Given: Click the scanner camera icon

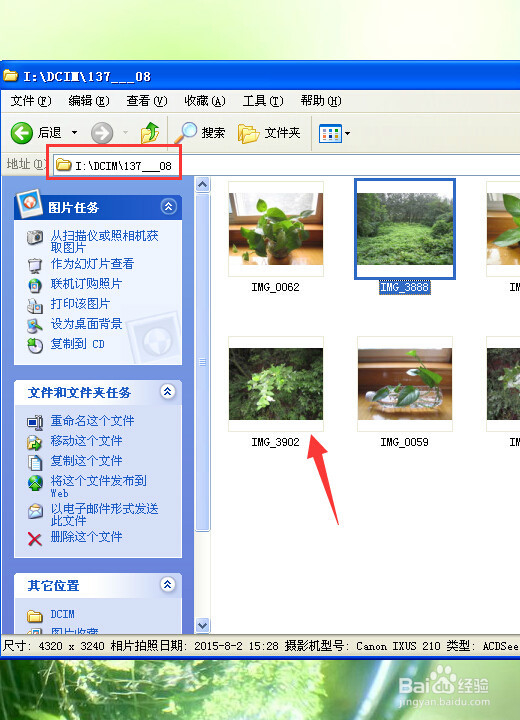Looking at the screenshot, I should click(x=35, y=237).
